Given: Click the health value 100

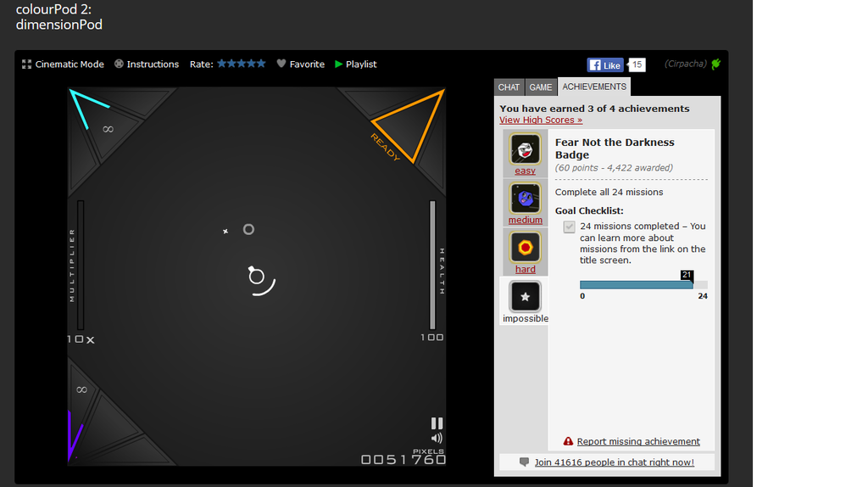Looking at the screenshot, I should (x=431, y=338).
